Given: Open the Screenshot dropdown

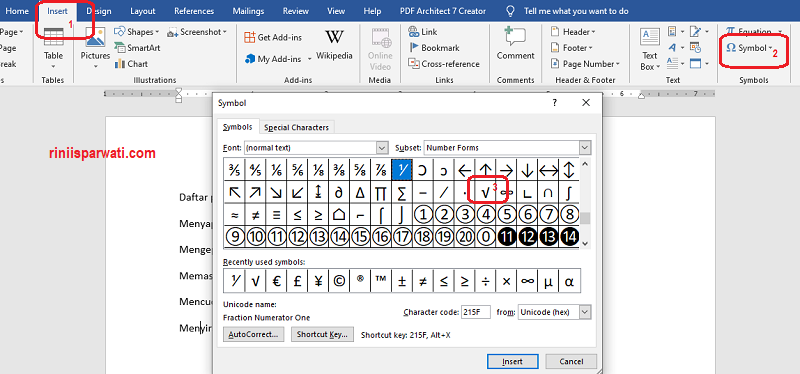Looking at the screenshot, I should pos(196,32).
